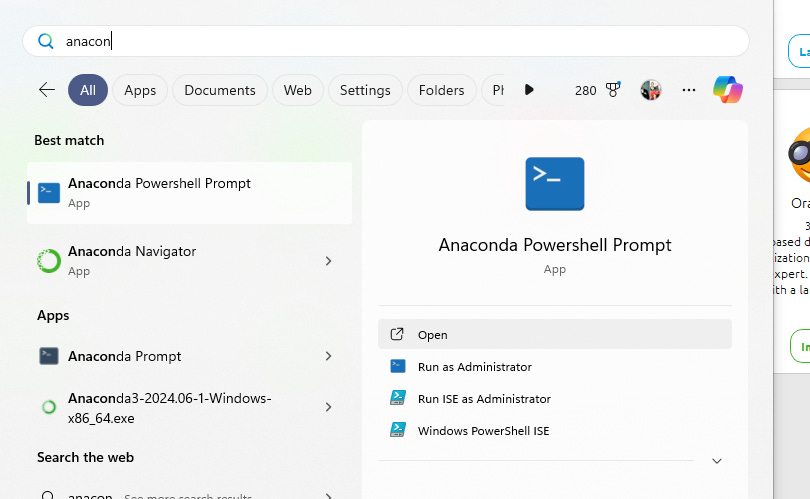Choose Windows PowerShell ISE
Image resolution: width=810 pixels, height=499 pixels.
click(555, 431)
